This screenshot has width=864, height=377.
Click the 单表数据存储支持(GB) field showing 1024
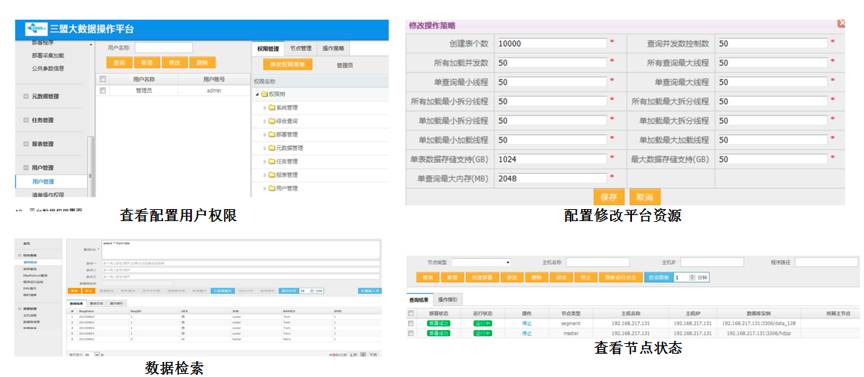(x=551, y=159)
